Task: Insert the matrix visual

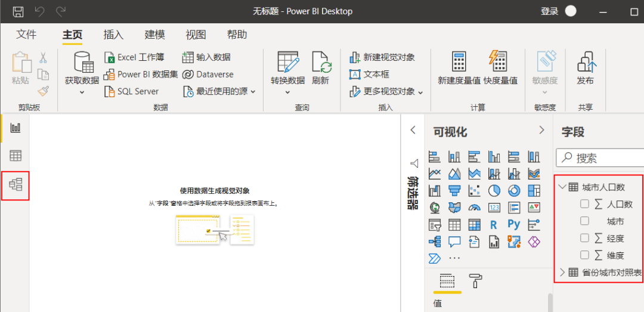Action: click(x=474, y=224)
